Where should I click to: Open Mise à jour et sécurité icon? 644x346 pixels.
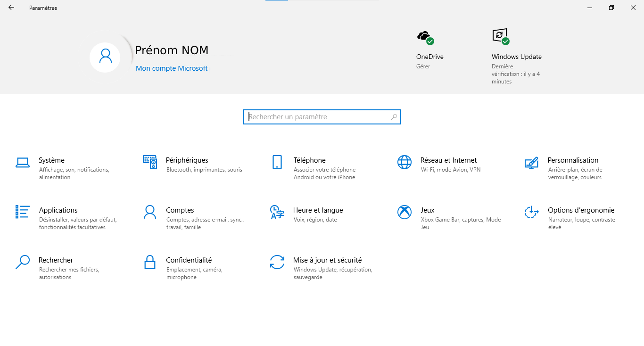point(277,262)
